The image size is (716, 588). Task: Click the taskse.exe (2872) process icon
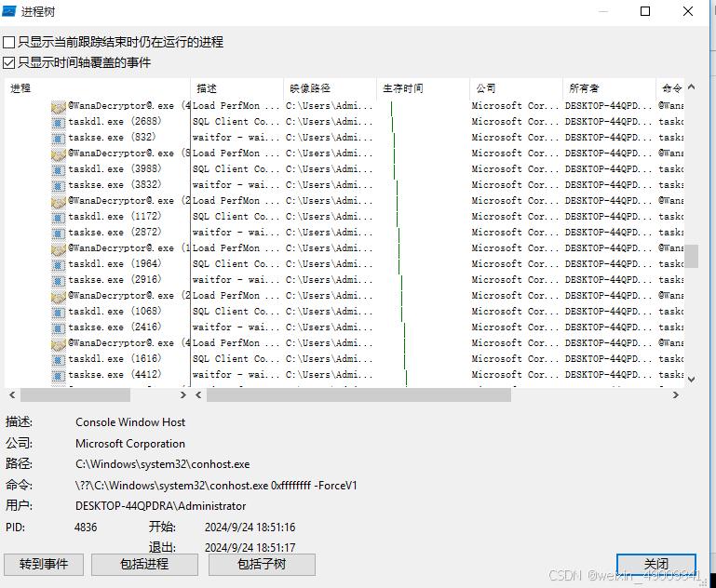tap(58, 233)
